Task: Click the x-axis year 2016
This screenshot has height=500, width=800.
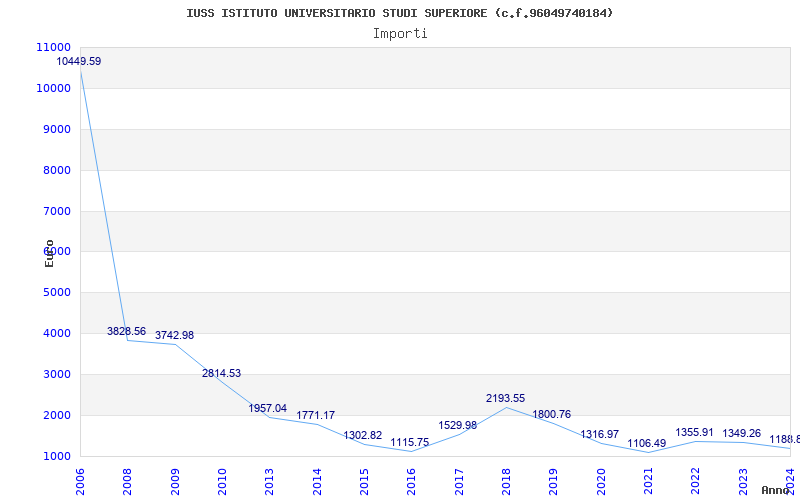Action: tap(412, 482)
